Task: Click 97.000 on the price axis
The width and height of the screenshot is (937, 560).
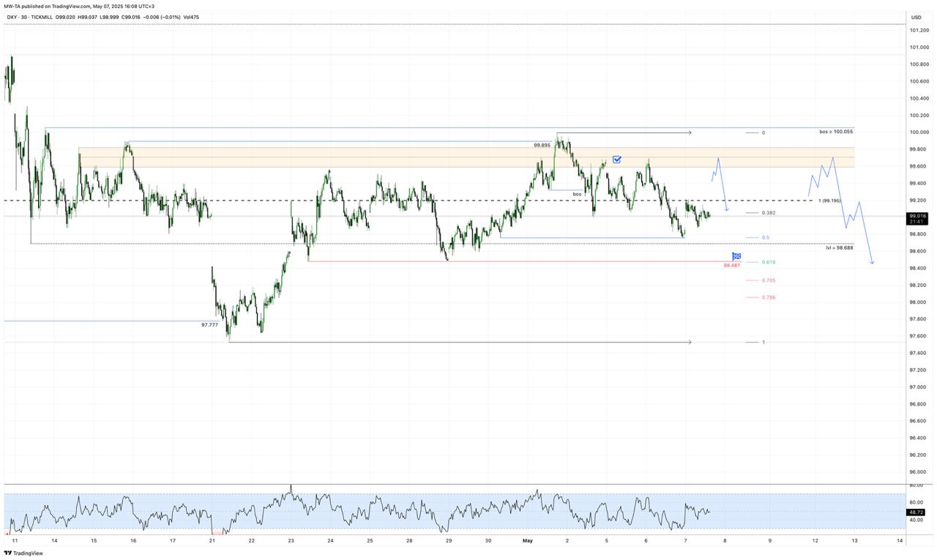Action: (x=919, y=387)
